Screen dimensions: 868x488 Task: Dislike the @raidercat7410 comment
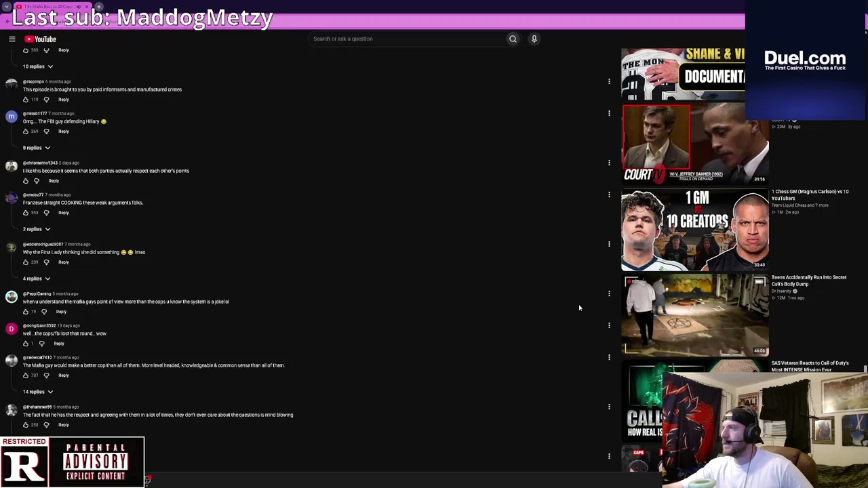[46, 375]
